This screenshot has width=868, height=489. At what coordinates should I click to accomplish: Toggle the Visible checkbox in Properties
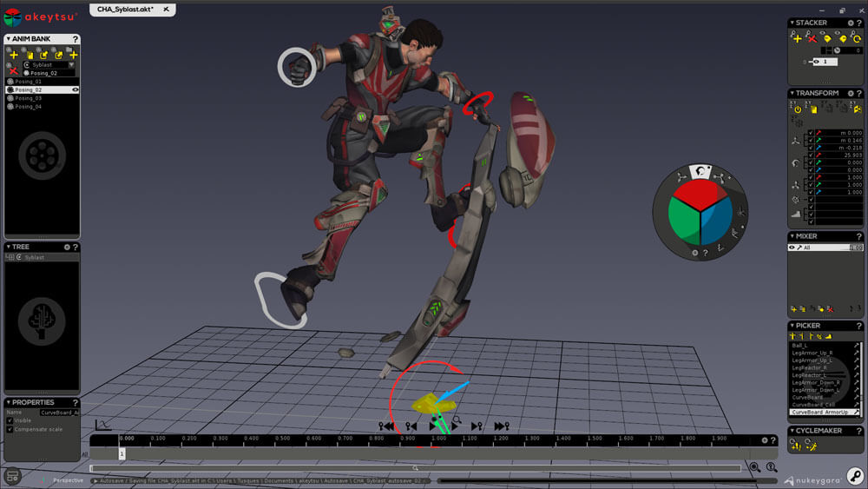[x=10, y=420]
